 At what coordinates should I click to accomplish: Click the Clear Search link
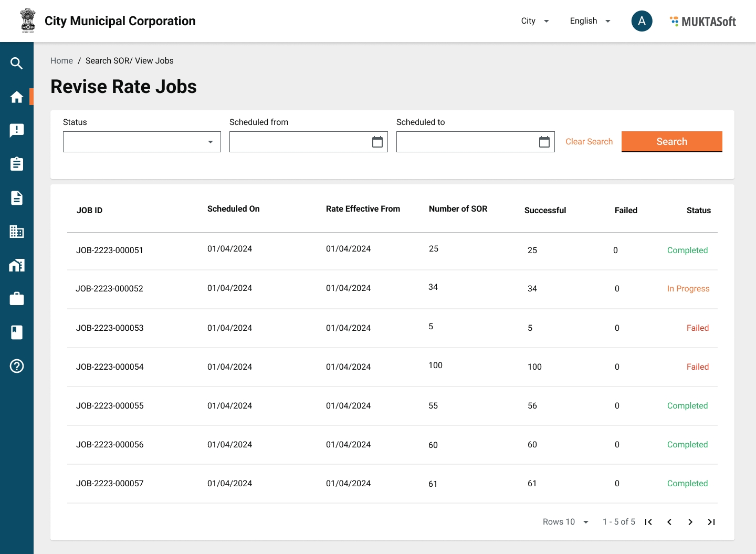tap(589, 142)
